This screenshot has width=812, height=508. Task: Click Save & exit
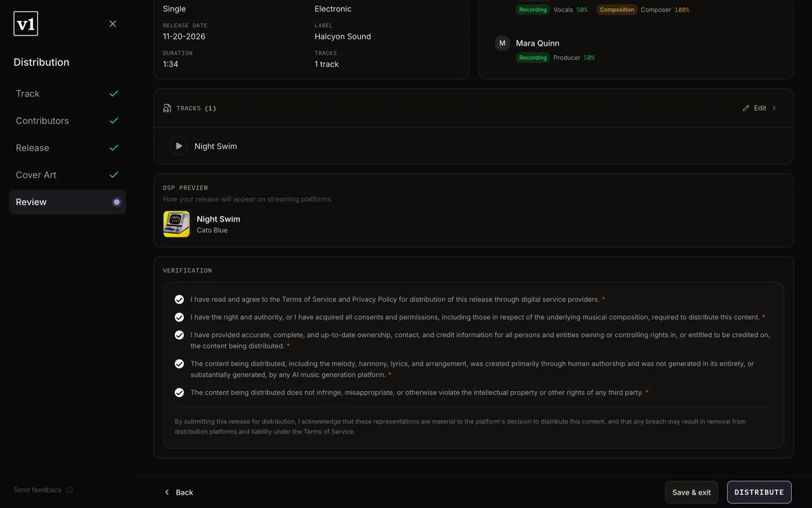(x=691, y=492)
